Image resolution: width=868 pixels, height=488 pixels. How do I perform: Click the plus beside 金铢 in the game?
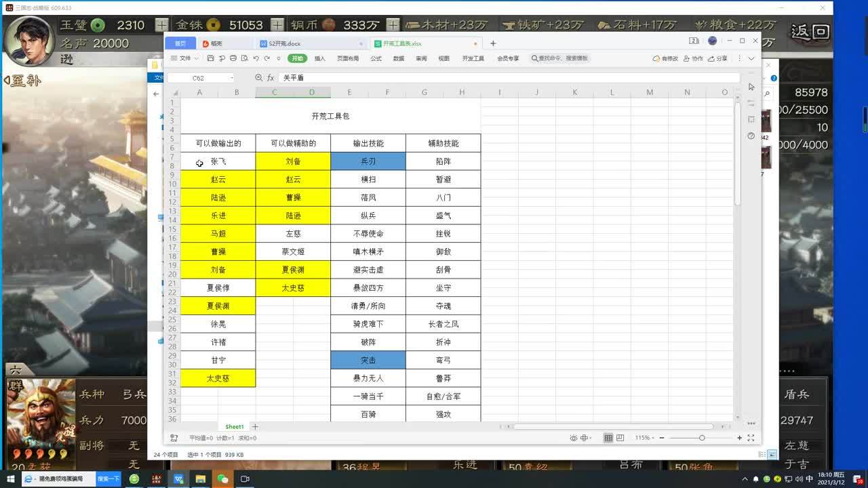tap(277, 25)
